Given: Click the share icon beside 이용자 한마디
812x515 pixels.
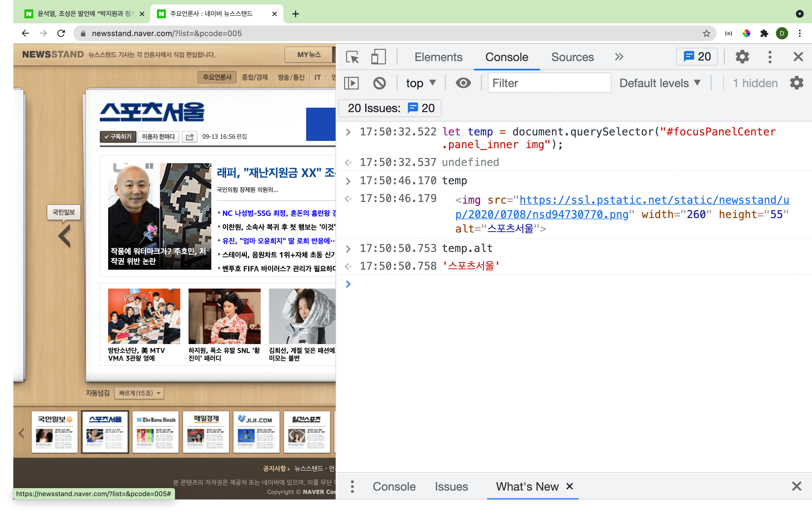Looking at the screenshot, I should pos(189,136).
